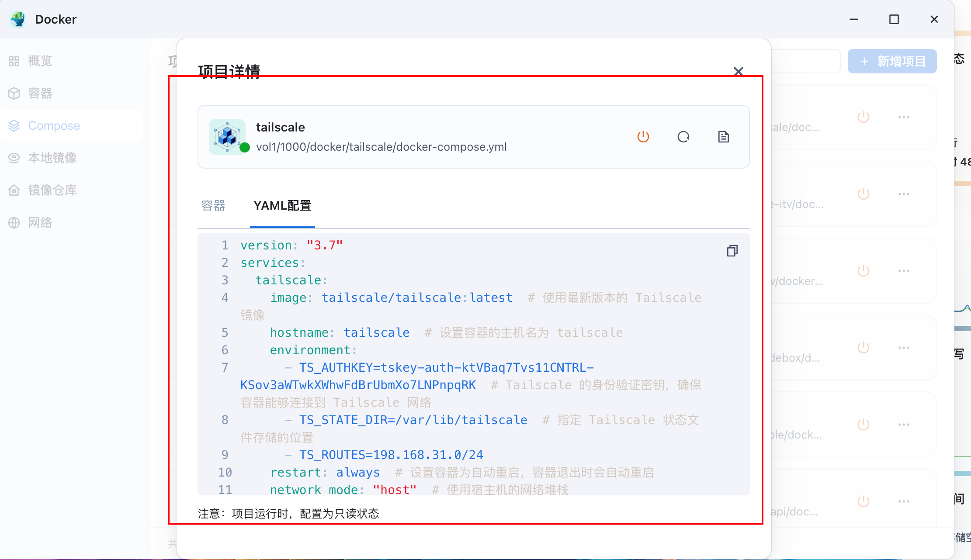Select Compose in the sidebar

tap(72, 126)
